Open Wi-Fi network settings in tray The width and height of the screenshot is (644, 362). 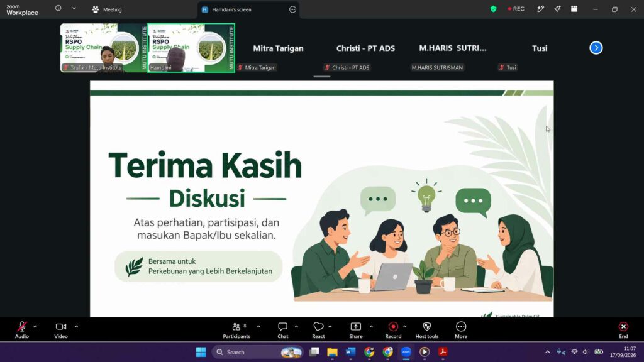coord(574,352)
